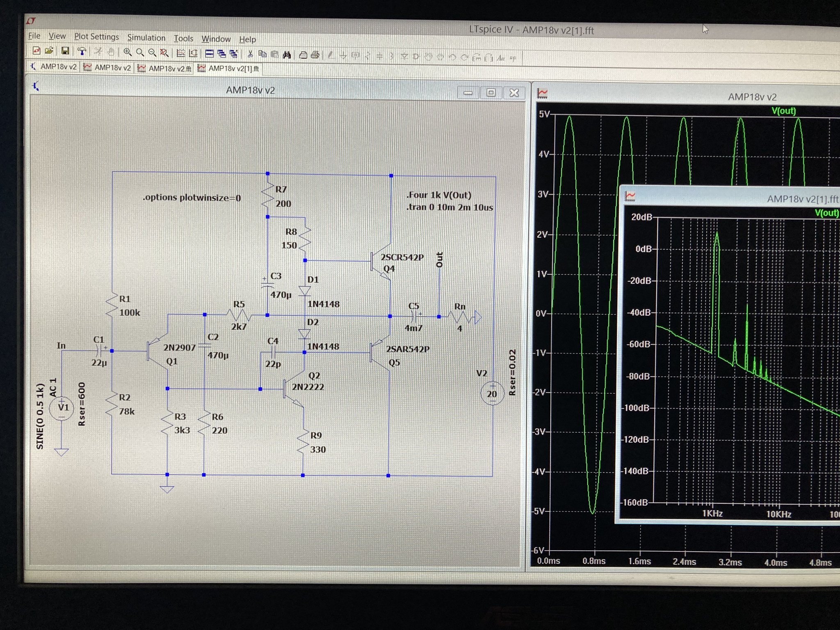Viewport: 840px width, 630px height.
Task: Click the Zoom In magnifier icon
Action: coord(128,52)
